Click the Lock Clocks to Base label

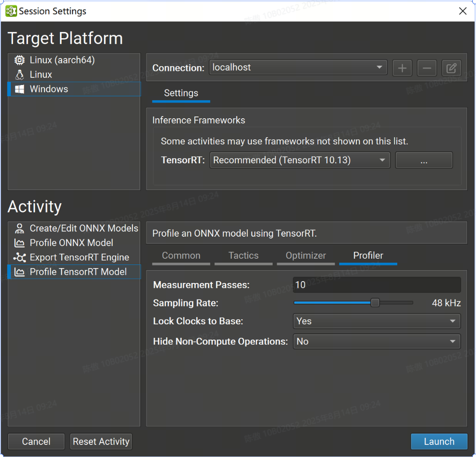[x=198, y=321]
